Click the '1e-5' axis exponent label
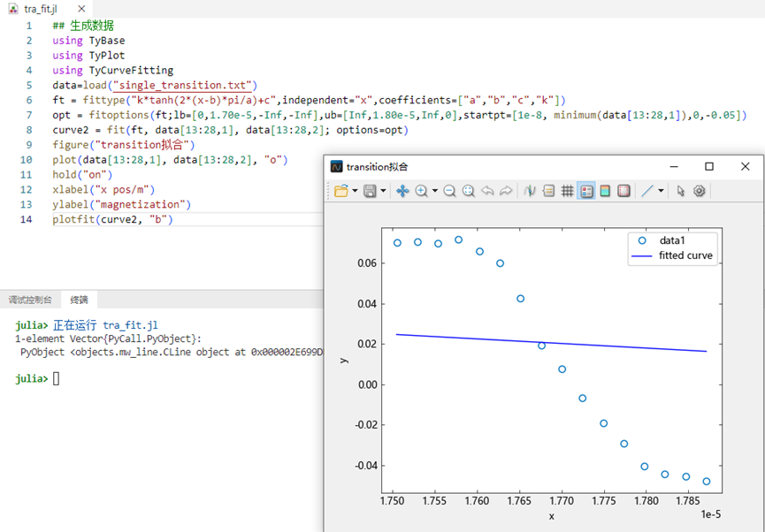This screenshot has width=765, height=532. click(711, 514)
